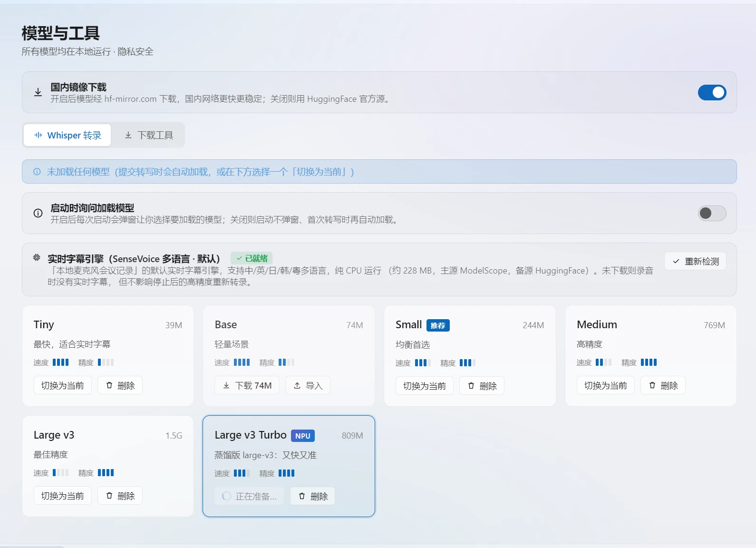
Task: Download the Base 74M model
Action: coord(247,385)
